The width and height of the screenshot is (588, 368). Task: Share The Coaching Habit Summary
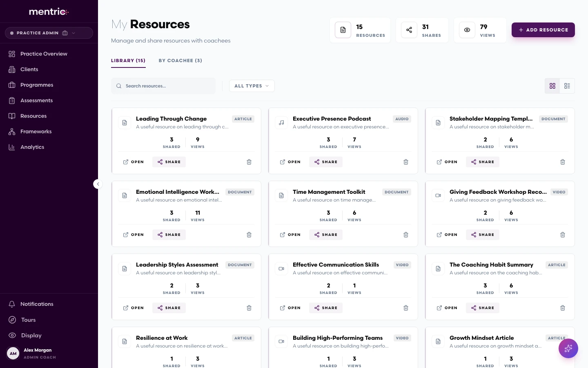(x=483, y=308)
